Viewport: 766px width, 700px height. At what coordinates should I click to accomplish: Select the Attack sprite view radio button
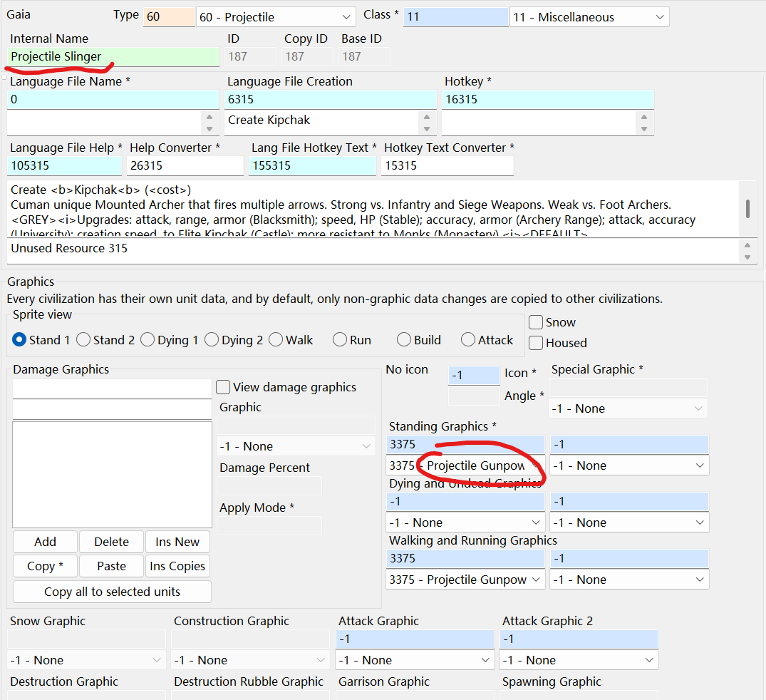468,340
